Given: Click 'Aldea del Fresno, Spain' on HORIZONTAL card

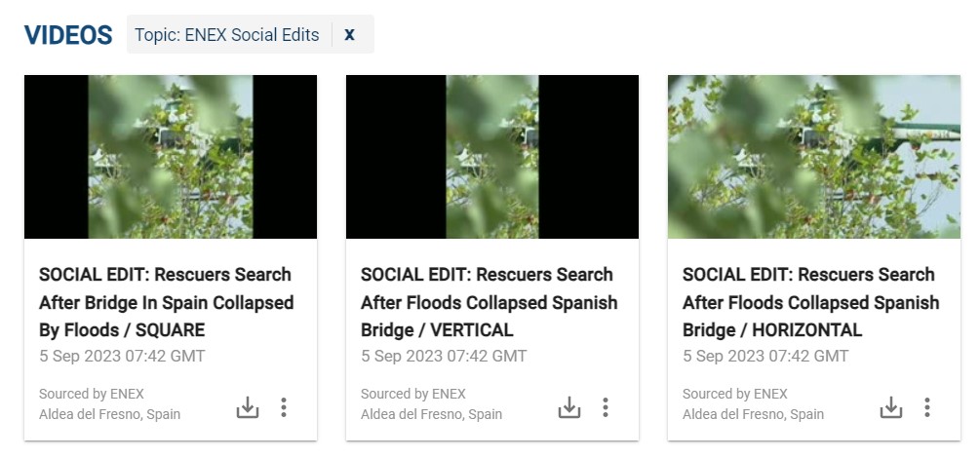Looking at the screenshot, I should click(x=753, y=414).
